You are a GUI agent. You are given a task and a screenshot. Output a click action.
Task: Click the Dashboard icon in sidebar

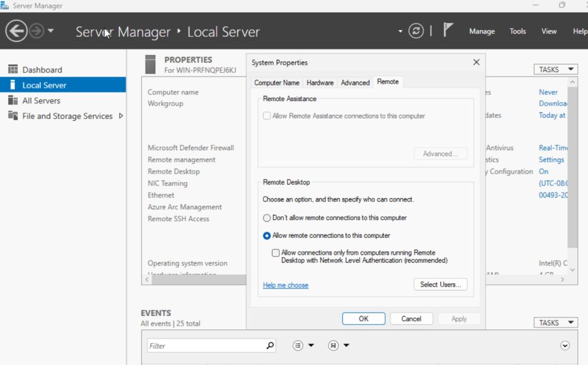pos(13,70)
